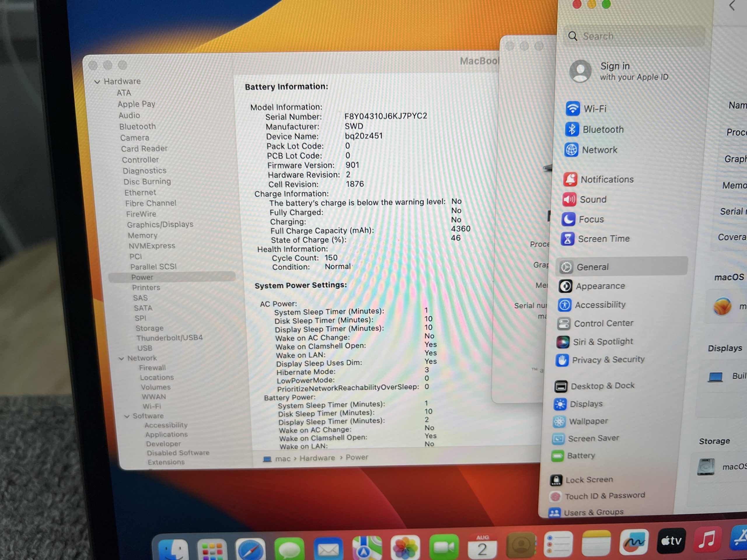Open Wi-Fi under Network in System Information
Image resolution: width=747 pixels, height=560 pixels.
[x=152, y=406]
